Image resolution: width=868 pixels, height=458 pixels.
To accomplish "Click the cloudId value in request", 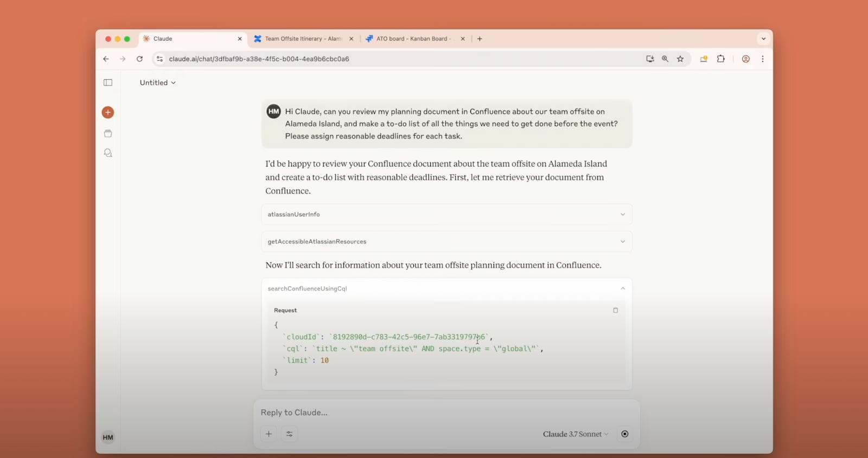I will coord(409,337).
